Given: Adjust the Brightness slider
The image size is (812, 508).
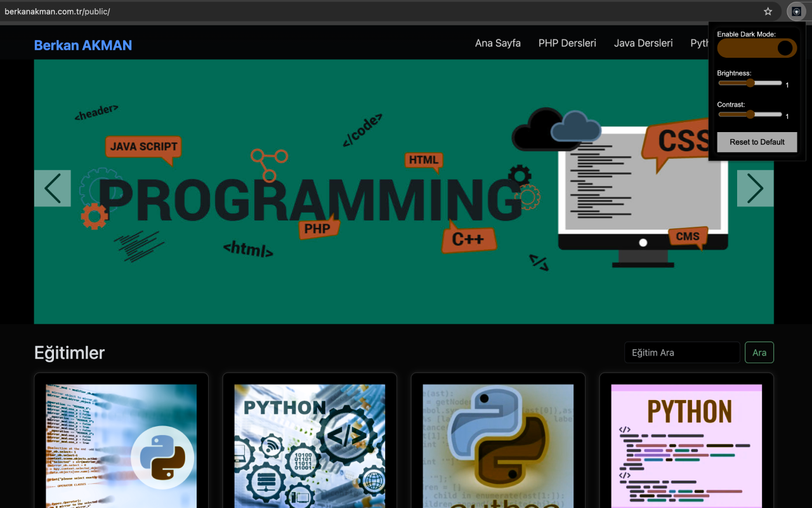Looking at the screenshot, I should pyautogui.click(x=750, y=83).
